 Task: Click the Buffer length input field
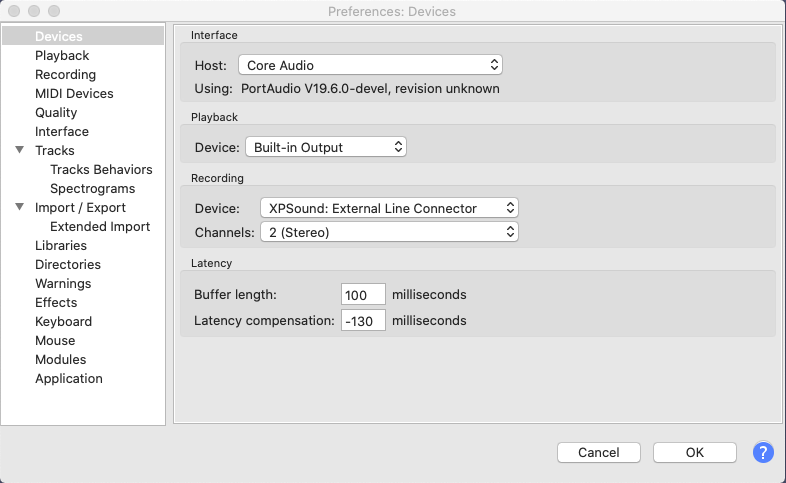pos(363,295)
